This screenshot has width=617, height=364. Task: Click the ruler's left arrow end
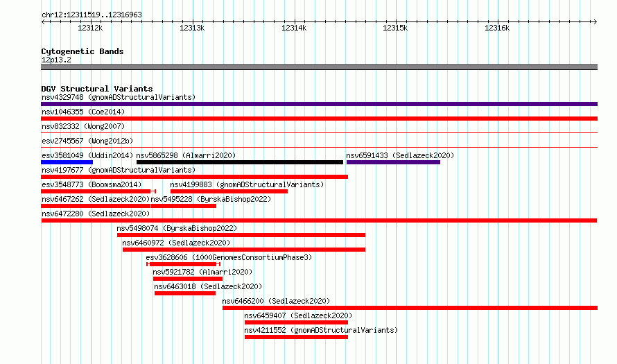point(43,21)
